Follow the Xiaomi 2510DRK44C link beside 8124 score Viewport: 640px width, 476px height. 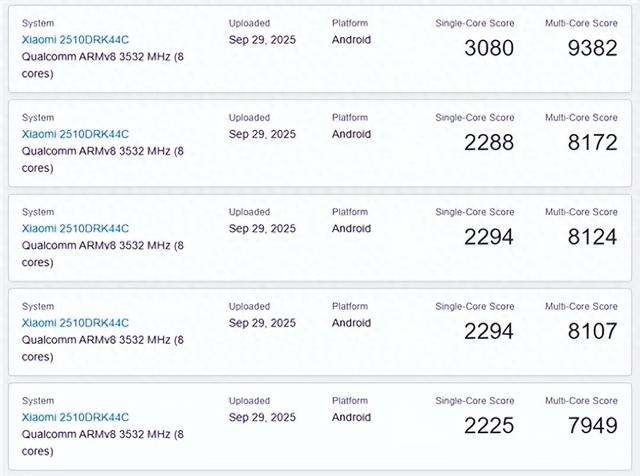click(x=76, y=228)
